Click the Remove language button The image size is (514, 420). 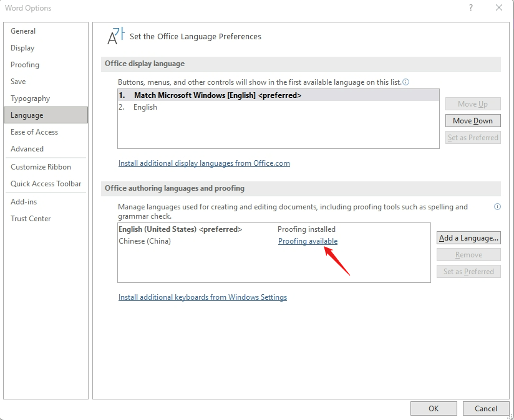point(468,255)
